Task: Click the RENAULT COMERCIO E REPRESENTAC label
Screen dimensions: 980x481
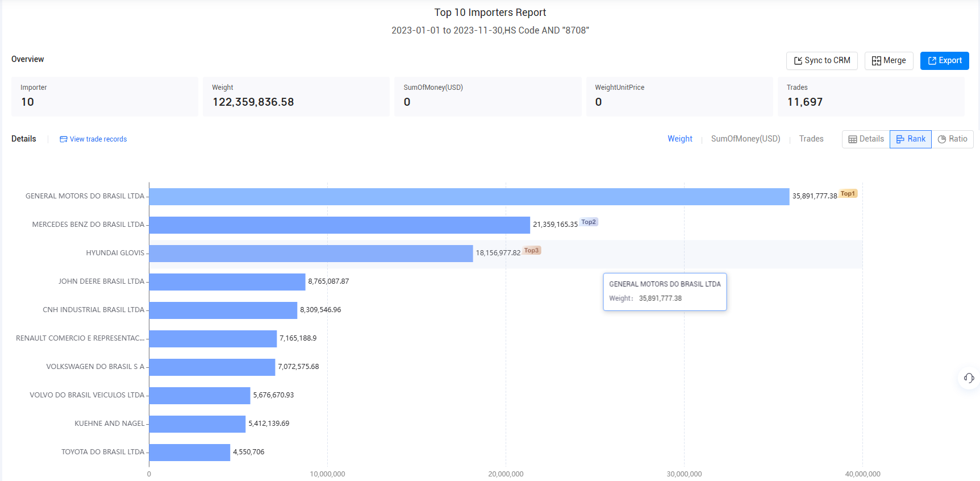Action: (80, 338)
